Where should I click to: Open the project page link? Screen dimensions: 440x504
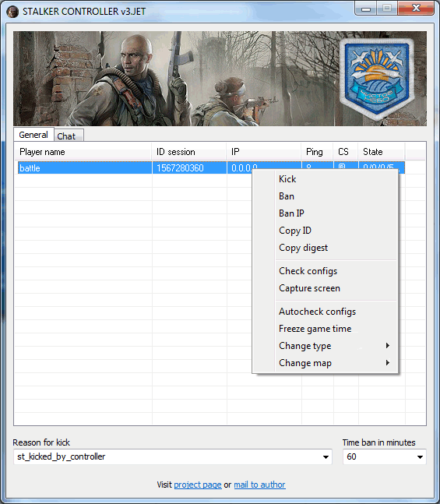198,485
